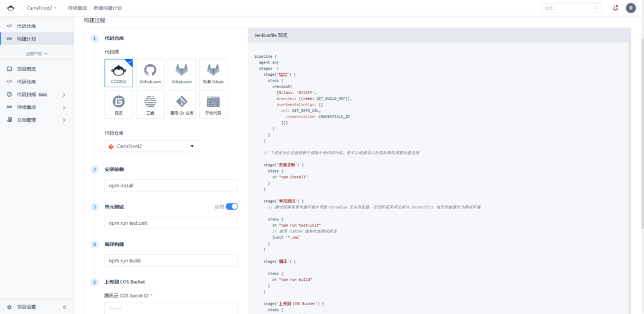Edit the npm install command field
This screenshot has width=644, height=314.
[x=172, y=185]
